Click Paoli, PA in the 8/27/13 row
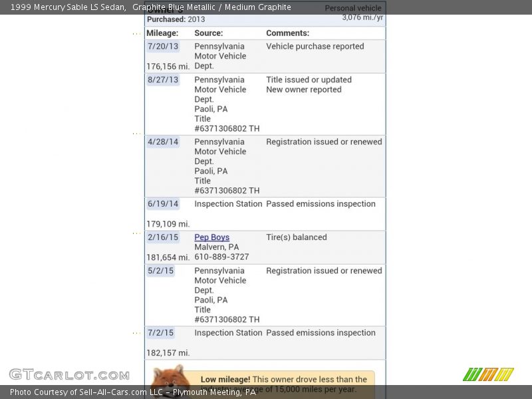 [x=211, y=109]
